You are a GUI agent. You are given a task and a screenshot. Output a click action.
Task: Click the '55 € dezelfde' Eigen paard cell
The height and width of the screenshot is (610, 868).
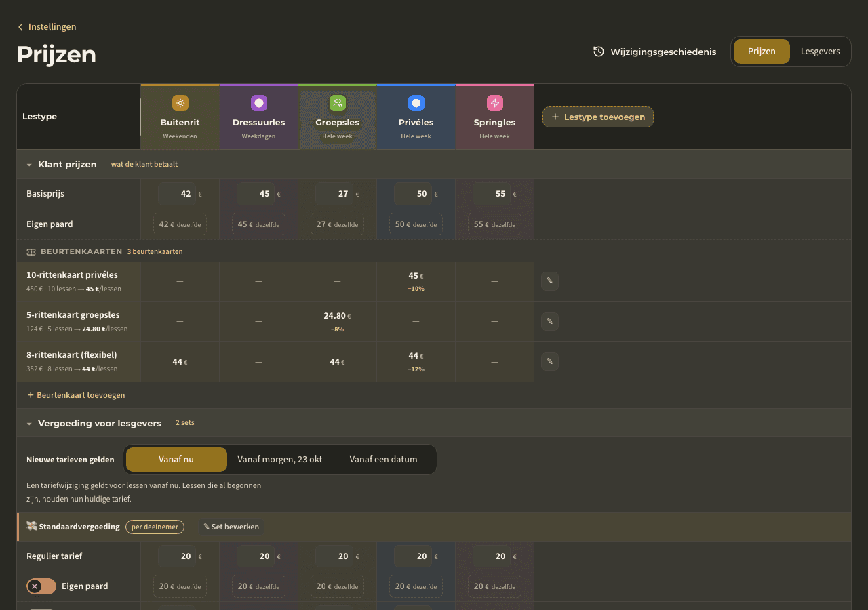click(494, 224)
